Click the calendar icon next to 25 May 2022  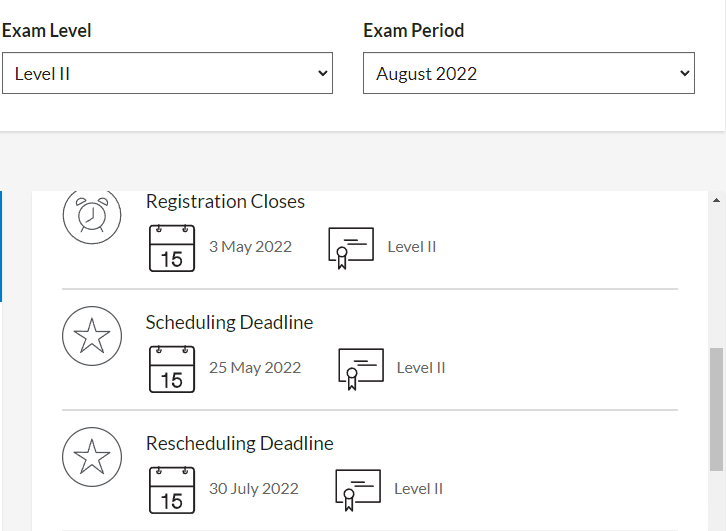tap(172, 369)
